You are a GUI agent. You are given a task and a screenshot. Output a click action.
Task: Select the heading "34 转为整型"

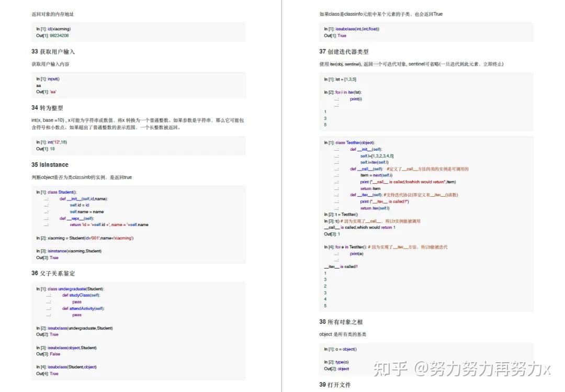click(x=50, y=106)
